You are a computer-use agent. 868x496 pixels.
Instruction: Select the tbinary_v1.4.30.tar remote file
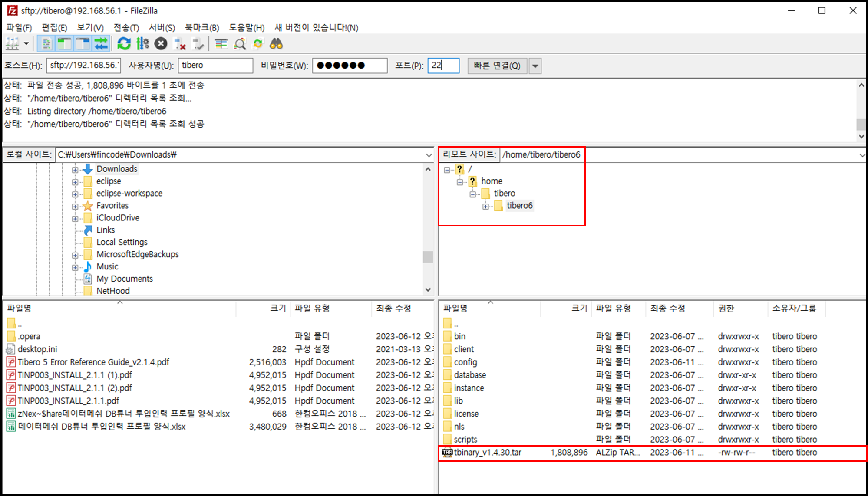(x=488, y=453)
